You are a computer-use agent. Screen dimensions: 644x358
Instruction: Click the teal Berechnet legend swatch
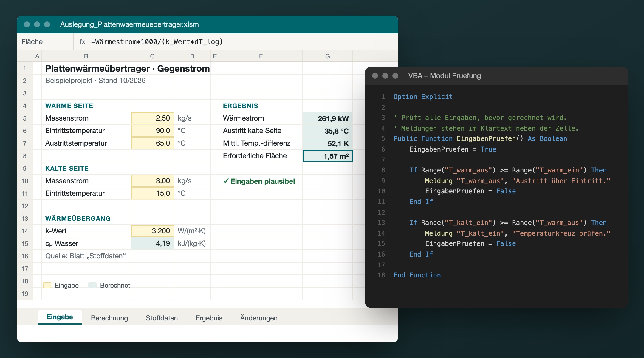tap(92, 285)
